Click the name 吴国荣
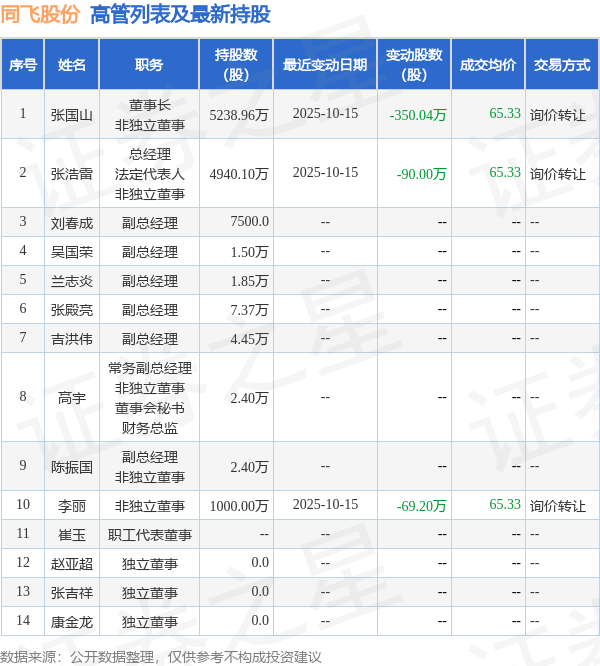The width and height of the screenshot is (600, 666). pyautogui.click(x=72, y=252)
